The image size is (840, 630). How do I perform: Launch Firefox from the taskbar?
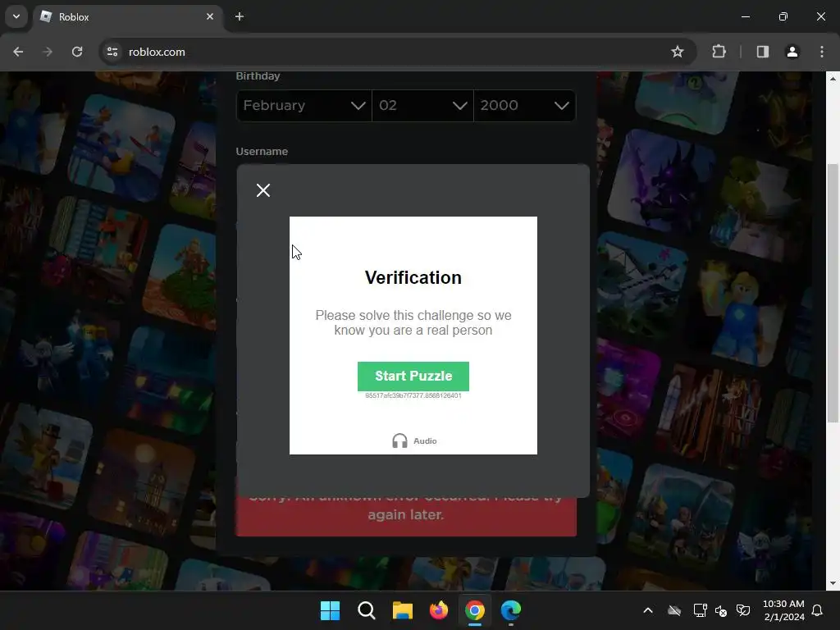[x=439, y=610]
